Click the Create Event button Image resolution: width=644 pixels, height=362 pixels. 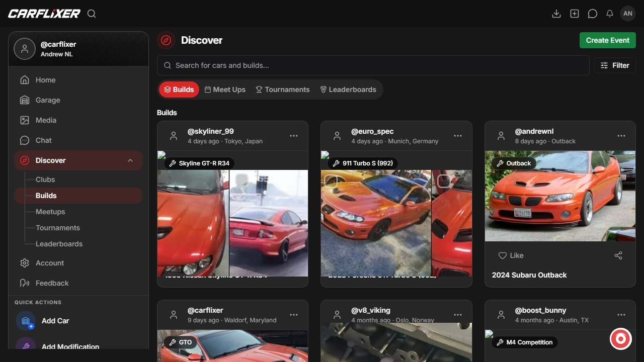607,40
